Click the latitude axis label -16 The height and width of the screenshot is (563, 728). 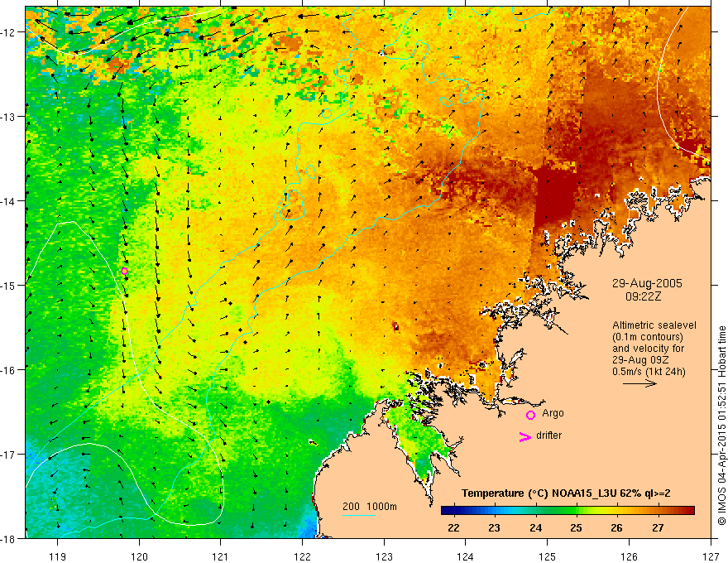[10, 370]
